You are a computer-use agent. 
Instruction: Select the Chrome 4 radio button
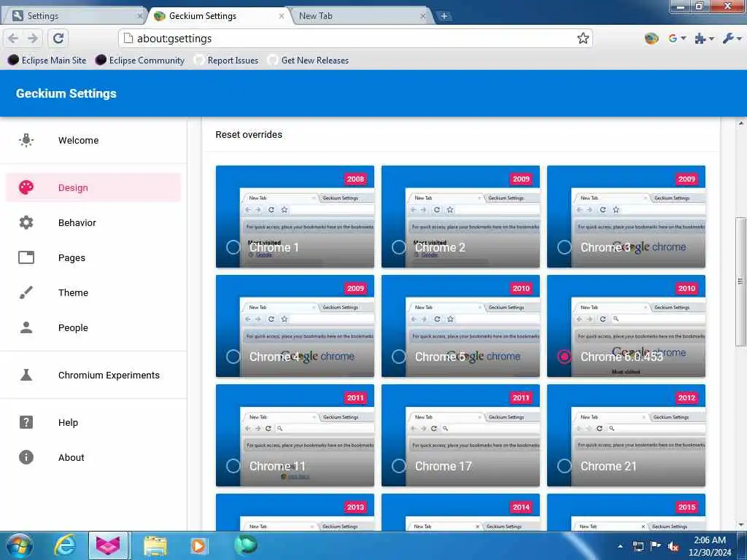pos(233,356)
